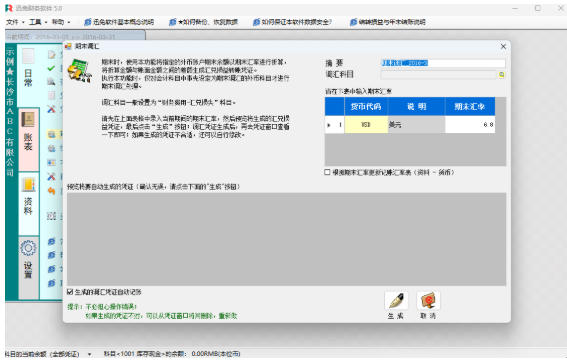Viewport: 567px width, 363px height.
Task: Click the 6.8 exchange rate cell
Action: 470,125
